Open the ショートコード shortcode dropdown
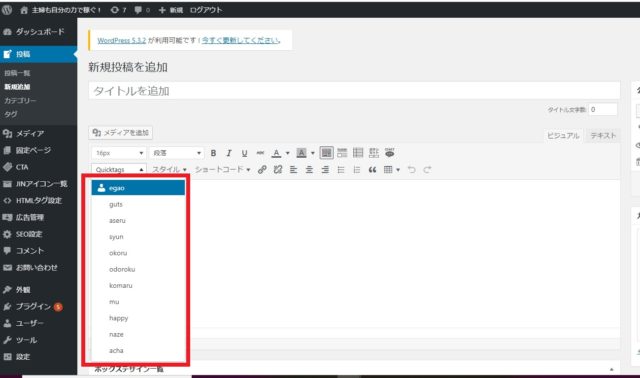The image size is (640, 378). (222, 169)
